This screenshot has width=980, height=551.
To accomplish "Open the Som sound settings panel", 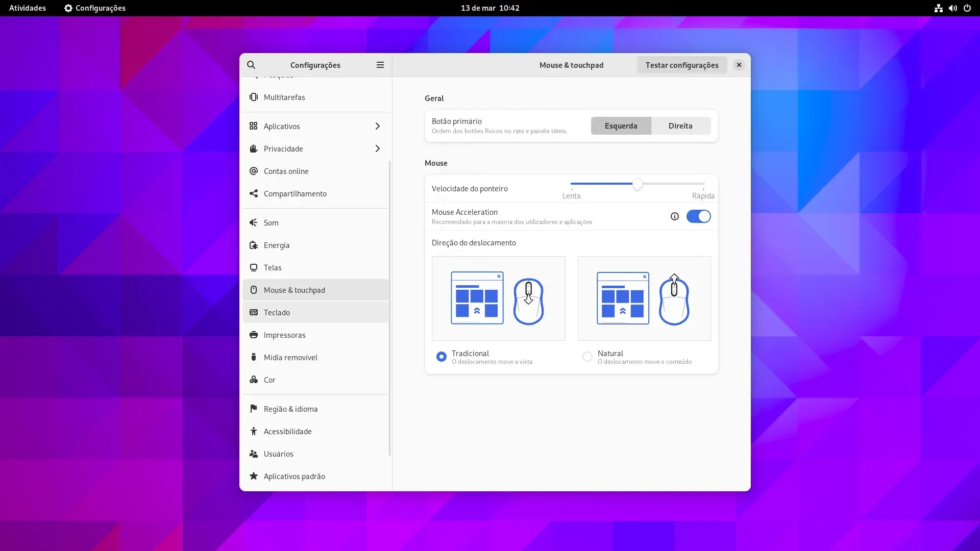I will (315, 222).
